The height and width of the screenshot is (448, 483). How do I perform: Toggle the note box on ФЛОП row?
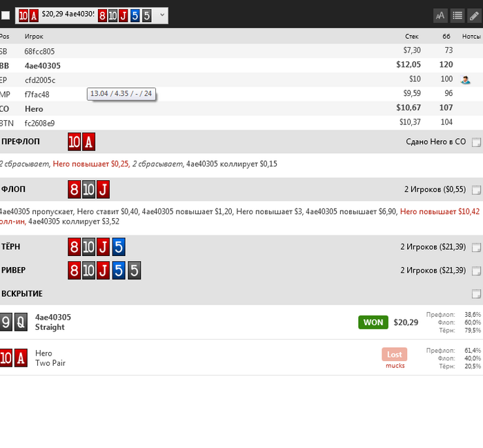click(476, 190)
